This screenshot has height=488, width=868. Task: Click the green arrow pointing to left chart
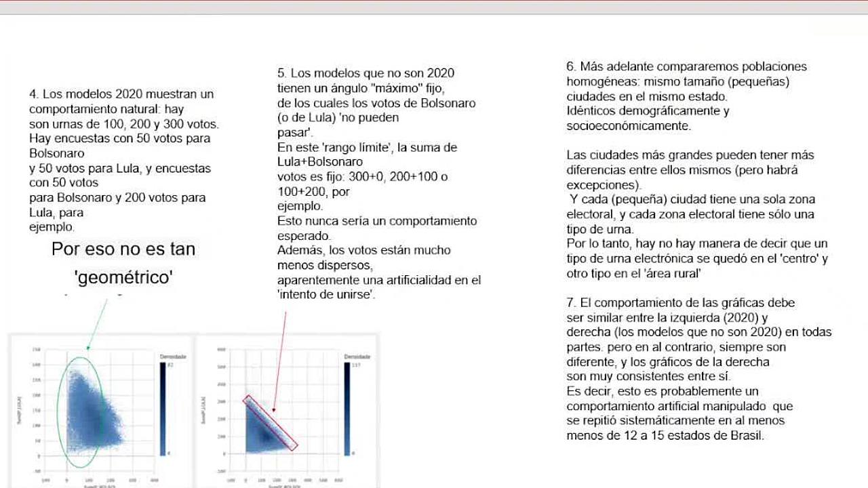pos(97,326)
